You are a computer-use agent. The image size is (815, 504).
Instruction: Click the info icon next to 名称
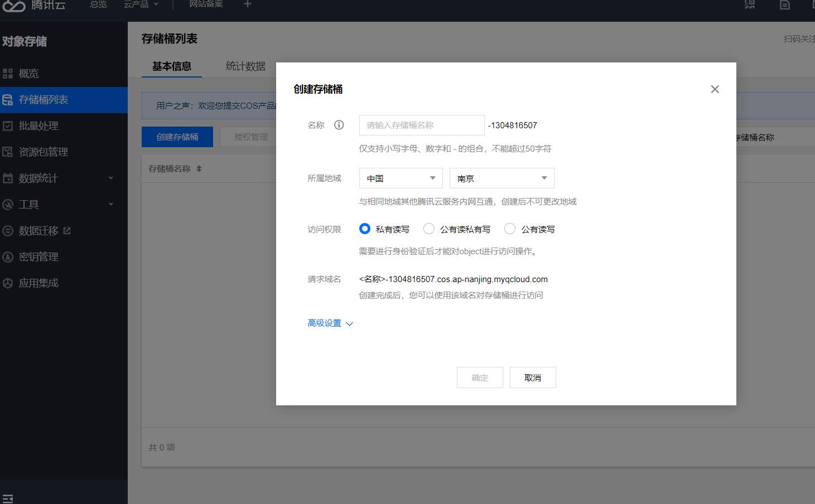[x=339, y=125]
